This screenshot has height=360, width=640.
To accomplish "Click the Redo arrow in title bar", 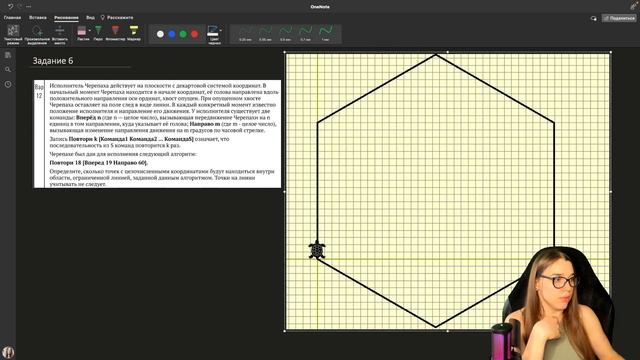I will click(20, 7).
